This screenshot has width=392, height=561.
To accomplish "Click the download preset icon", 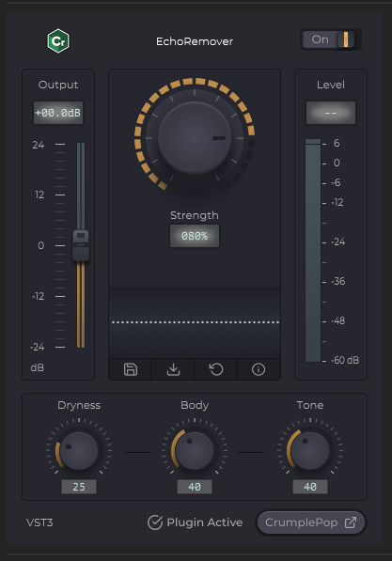I will coord(173,369).
